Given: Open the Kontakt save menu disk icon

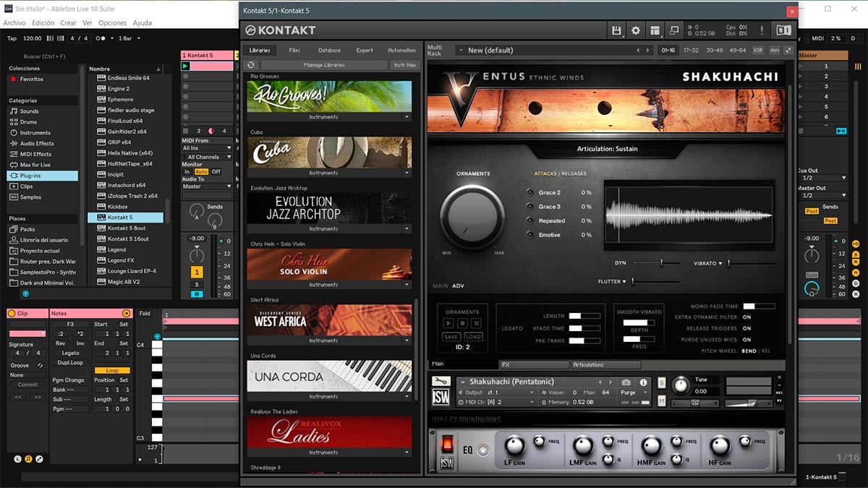Looking at the screenshot, I should pyautogui.click(x=616, y=30).
